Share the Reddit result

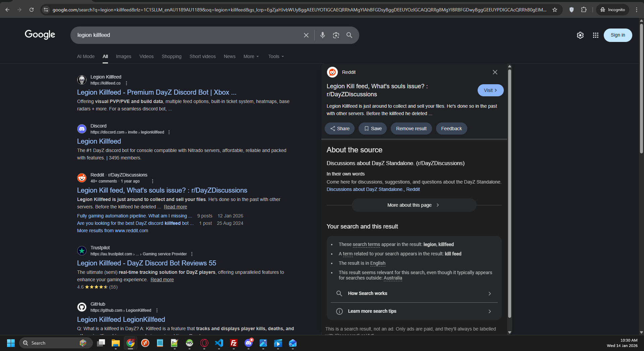click(339, 129)
